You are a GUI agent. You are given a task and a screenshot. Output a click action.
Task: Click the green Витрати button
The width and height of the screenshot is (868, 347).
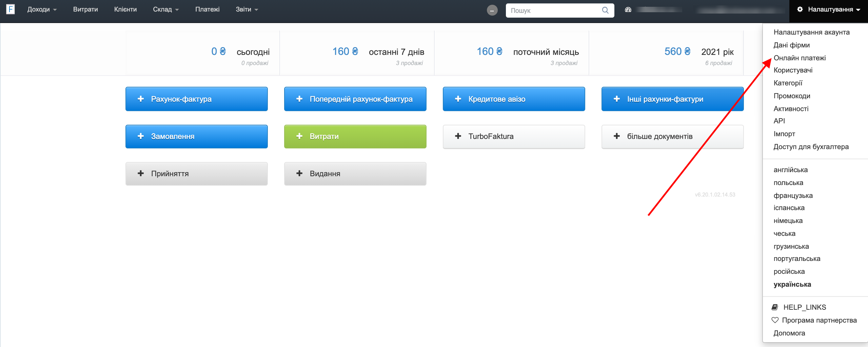pos(355,136)
